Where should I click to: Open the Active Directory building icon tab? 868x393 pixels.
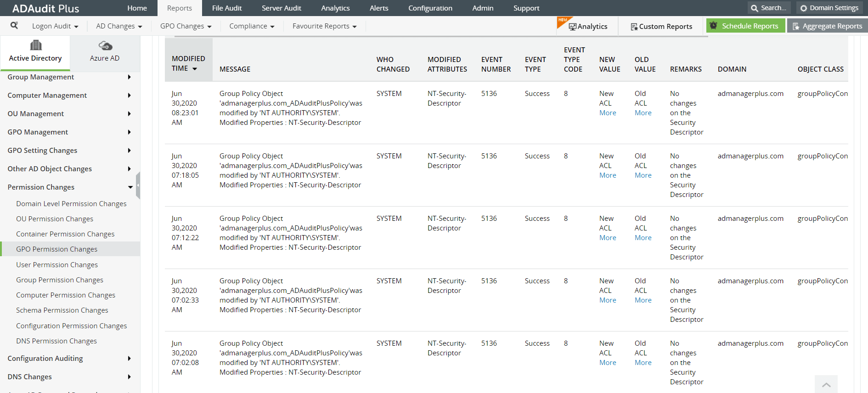(x=35, y=45)
